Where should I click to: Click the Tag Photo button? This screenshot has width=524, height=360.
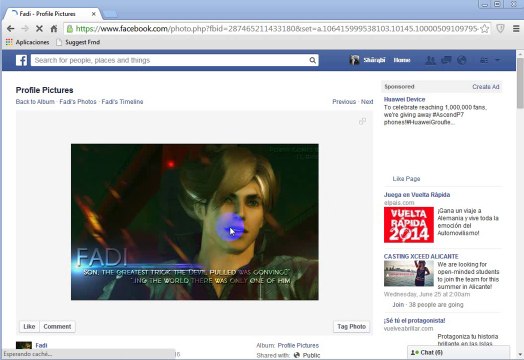(352, 327)
